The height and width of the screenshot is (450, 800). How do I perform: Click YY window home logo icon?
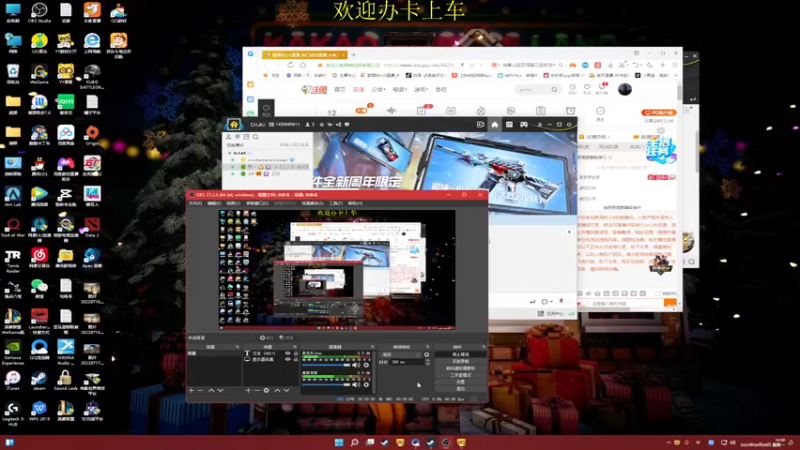click(x=234, y=124)
